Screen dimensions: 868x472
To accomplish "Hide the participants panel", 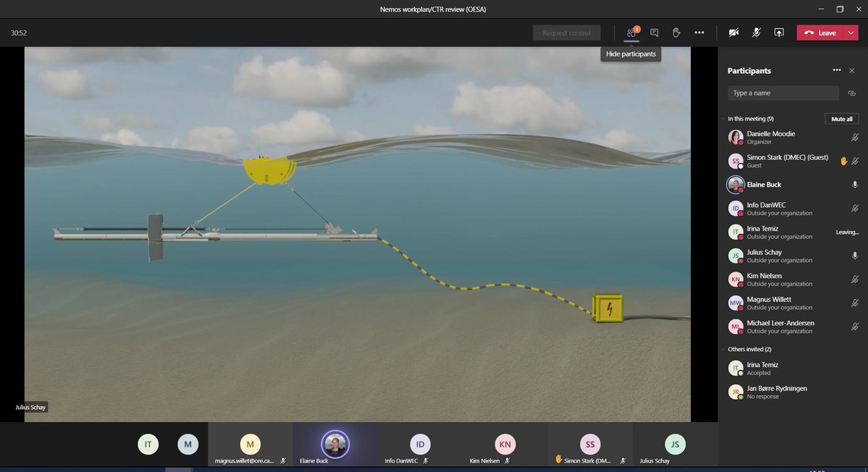I will 630,32.
